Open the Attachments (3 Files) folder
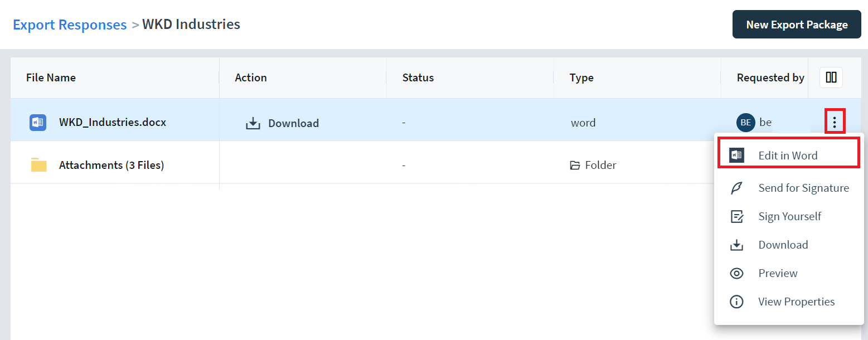 111,165
